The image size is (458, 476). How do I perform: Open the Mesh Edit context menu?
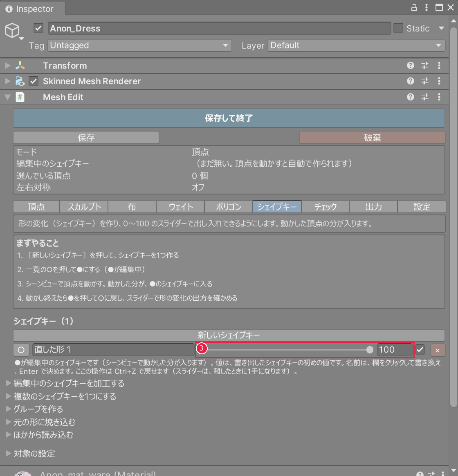439,97
